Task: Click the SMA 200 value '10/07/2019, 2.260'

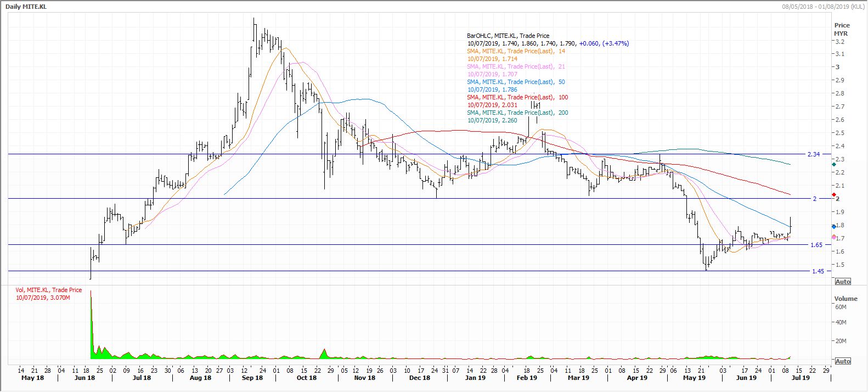Action: click(x=492, y=120)
